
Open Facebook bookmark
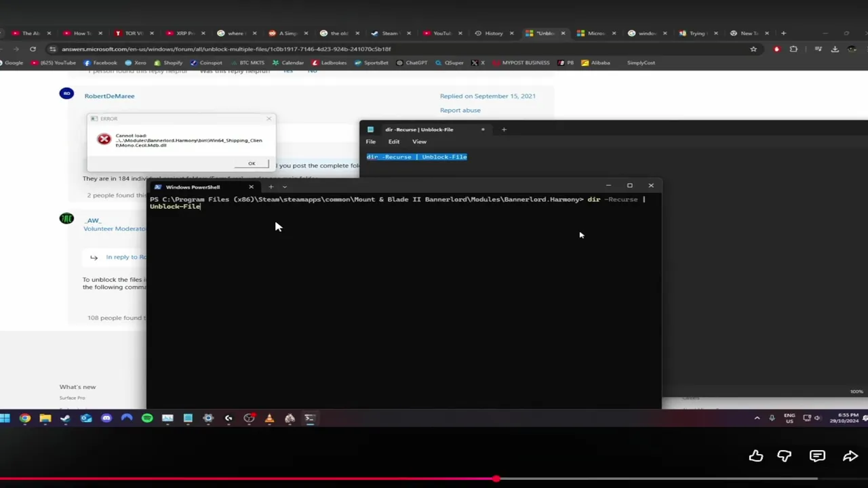click(100, 63)
